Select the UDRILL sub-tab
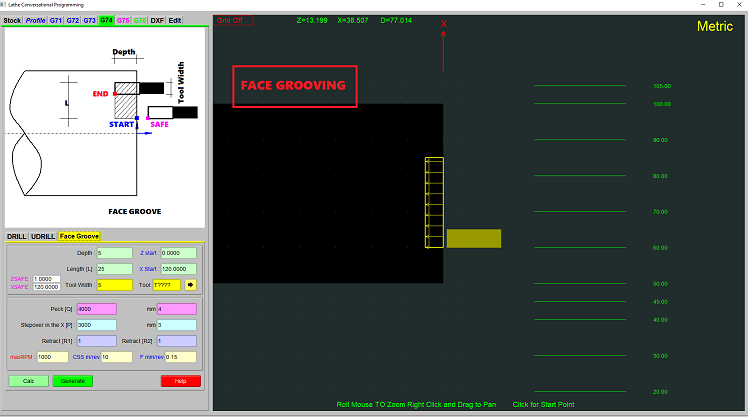This screenshot has height=417, width=748. tap(43, 236)
